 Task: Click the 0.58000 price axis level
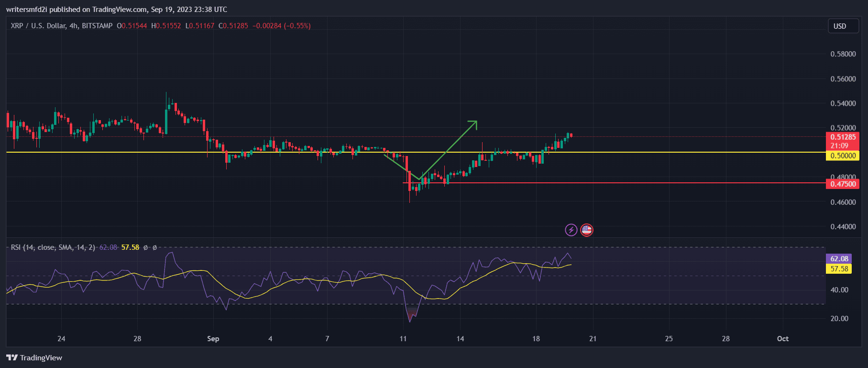click(x=843, y=54)
